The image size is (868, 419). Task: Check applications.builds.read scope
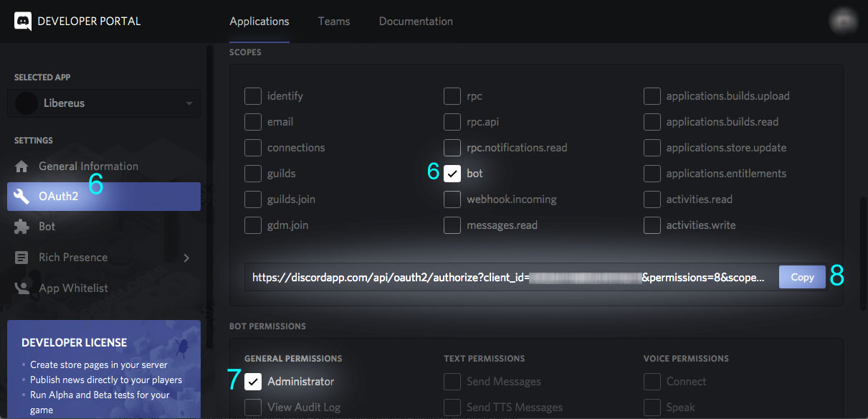tap(652, 122)
